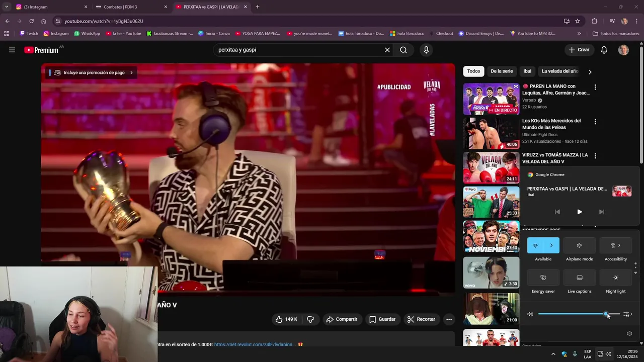
Task: Switch to the Instagram tab
Action: pyautogui.click(x=51, y=7)
